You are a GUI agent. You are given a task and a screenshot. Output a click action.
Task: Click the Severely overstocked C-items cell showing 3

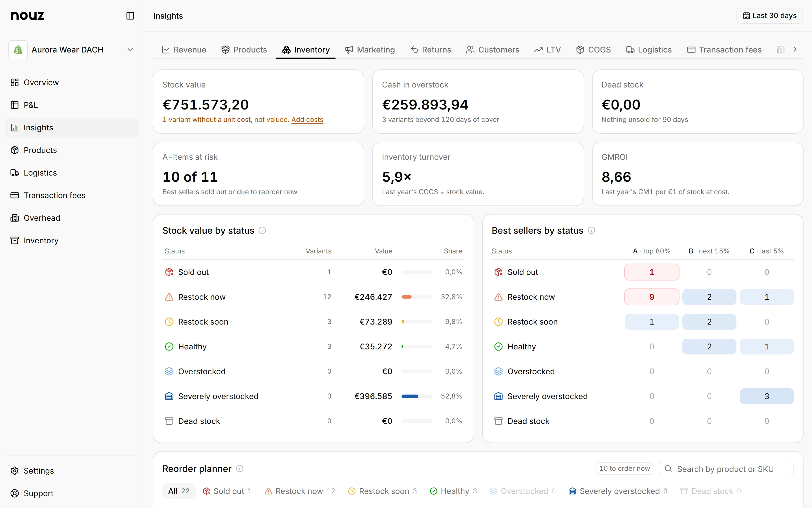(767, 397)
